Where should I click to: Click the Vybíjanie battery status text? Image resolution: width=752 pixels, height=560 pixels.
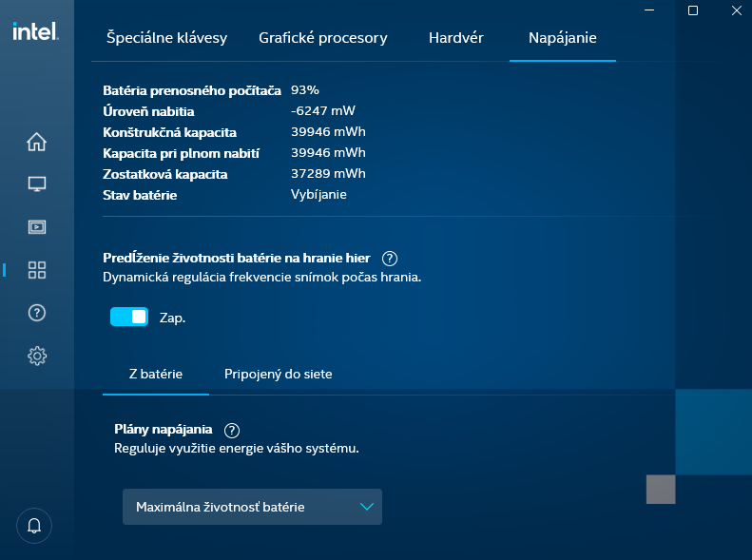[x=318, y=195]
